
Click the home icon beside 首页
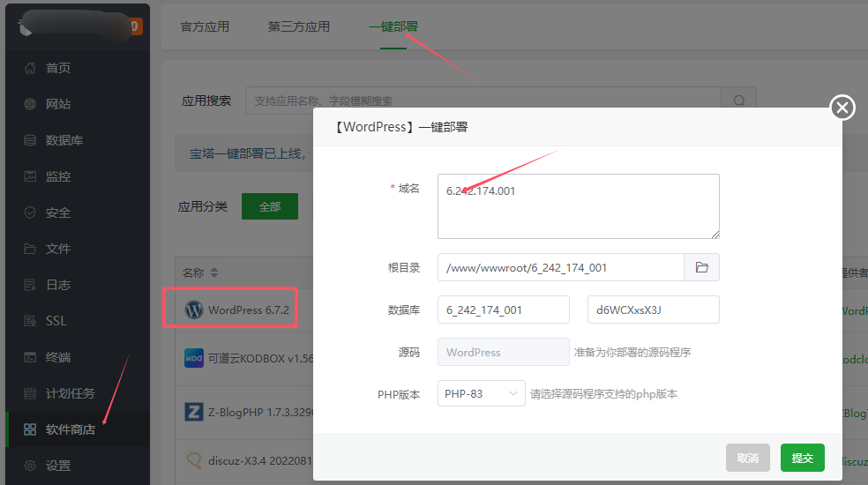coord(30,68)
